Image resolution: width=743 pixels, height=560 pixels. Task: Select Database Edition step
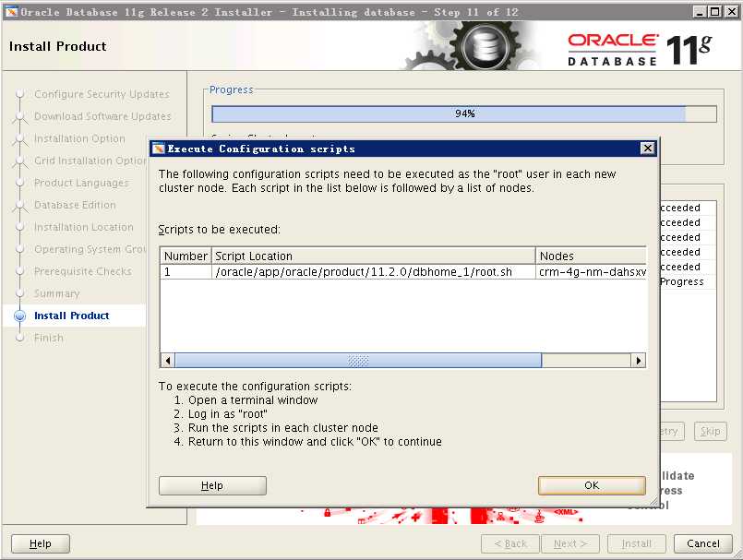pyautogui.click(x=75, y=205)
